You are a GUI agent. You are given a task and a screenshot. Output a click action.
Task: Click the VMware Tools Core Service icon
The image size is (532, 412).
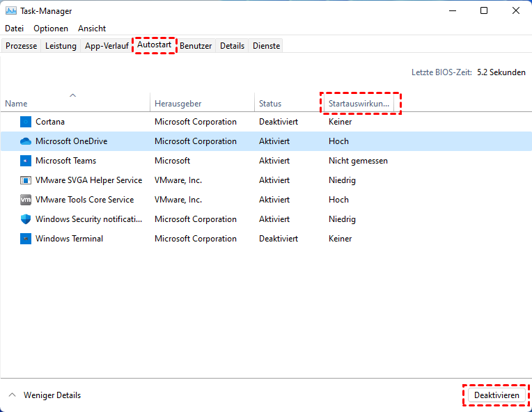[26, 200]
